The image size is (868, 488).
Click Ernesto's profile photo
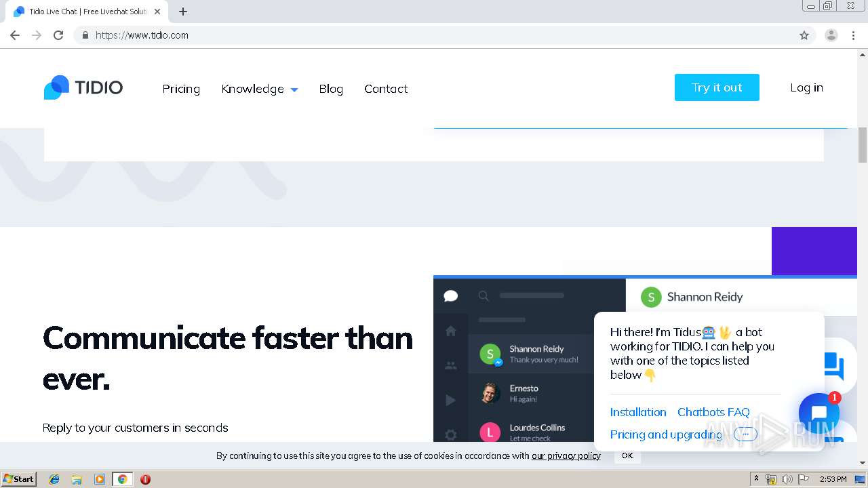point(490,393)
